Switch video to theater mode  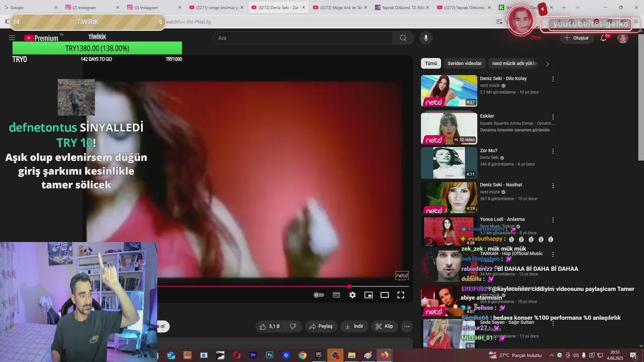pos(384,295)
